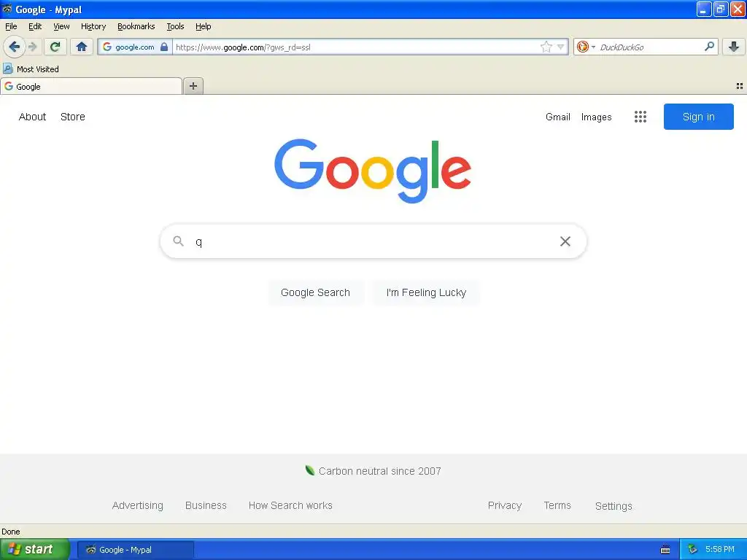
Task: Open the Terms footer link
Action: 557,505
